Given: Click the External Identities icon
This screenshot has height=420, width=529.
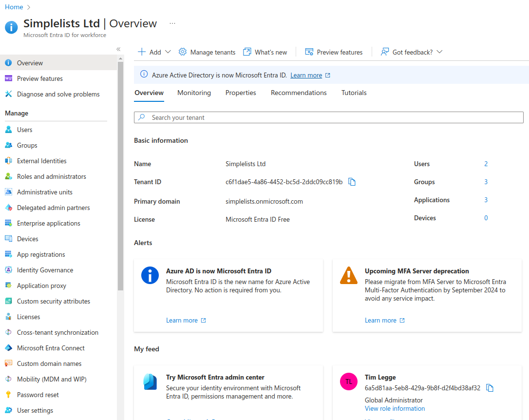Looking at the screenshot, I should [x=8, y=161].
